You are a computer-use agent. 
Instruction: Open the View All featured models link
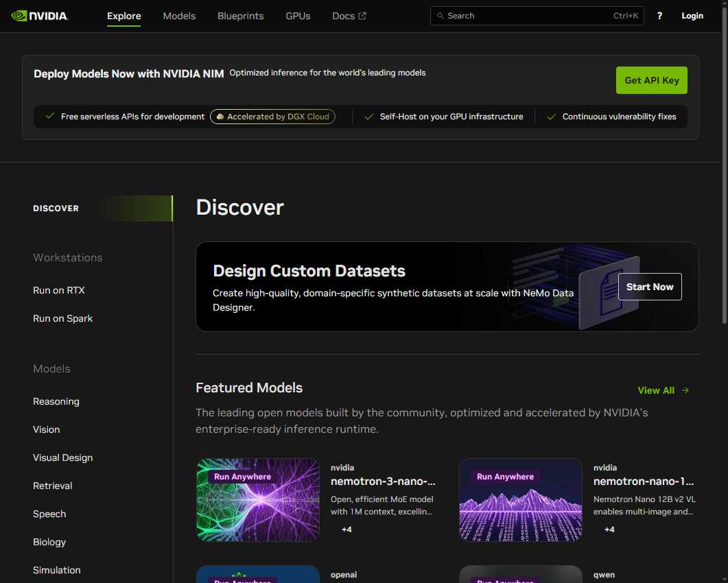coord(656,390)
